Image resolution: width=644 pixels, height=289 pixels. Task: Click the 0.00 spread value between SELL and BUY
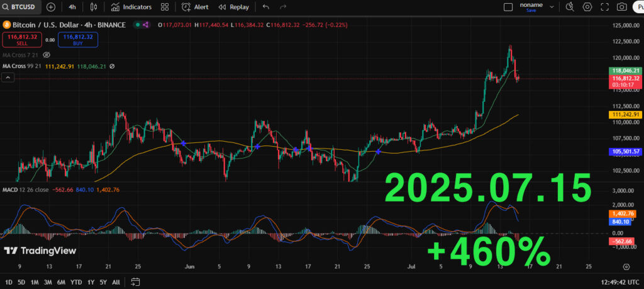[x=50, y=40]
